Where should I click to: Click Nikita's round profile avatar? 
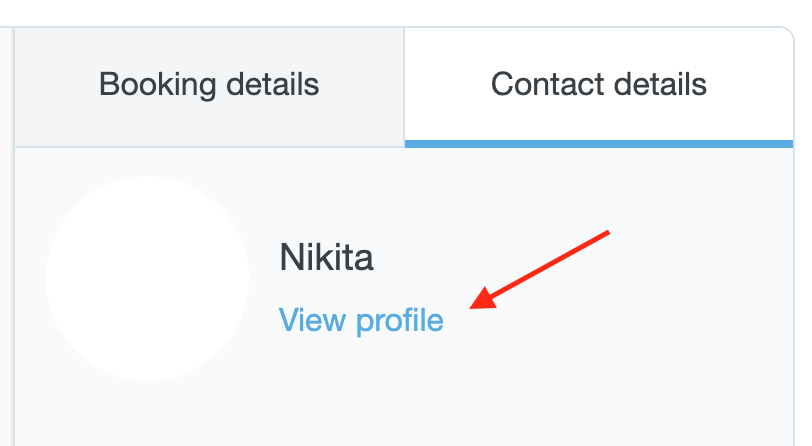148,278
